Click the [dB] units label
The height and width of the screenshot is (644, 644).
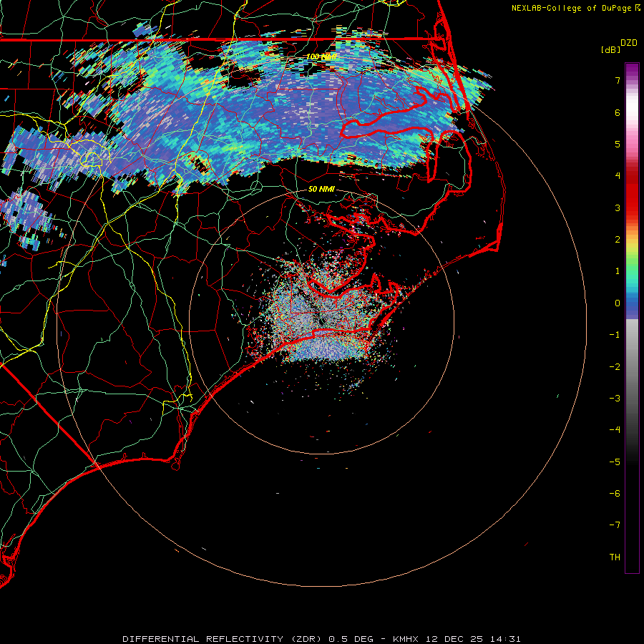tap(611, 49)
